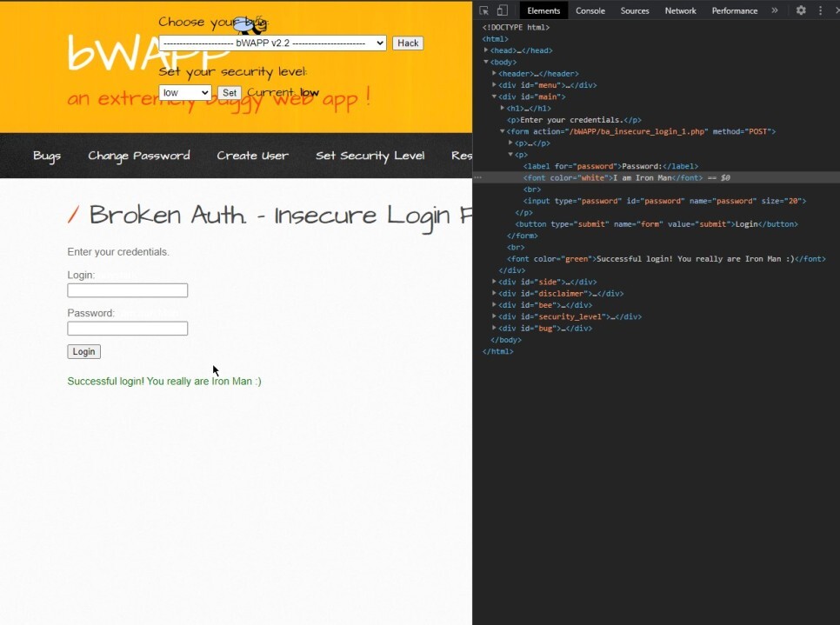Open the Create User menu link
Image resolution: width=840 pixels, height=625 pixels.
point(252,156)
